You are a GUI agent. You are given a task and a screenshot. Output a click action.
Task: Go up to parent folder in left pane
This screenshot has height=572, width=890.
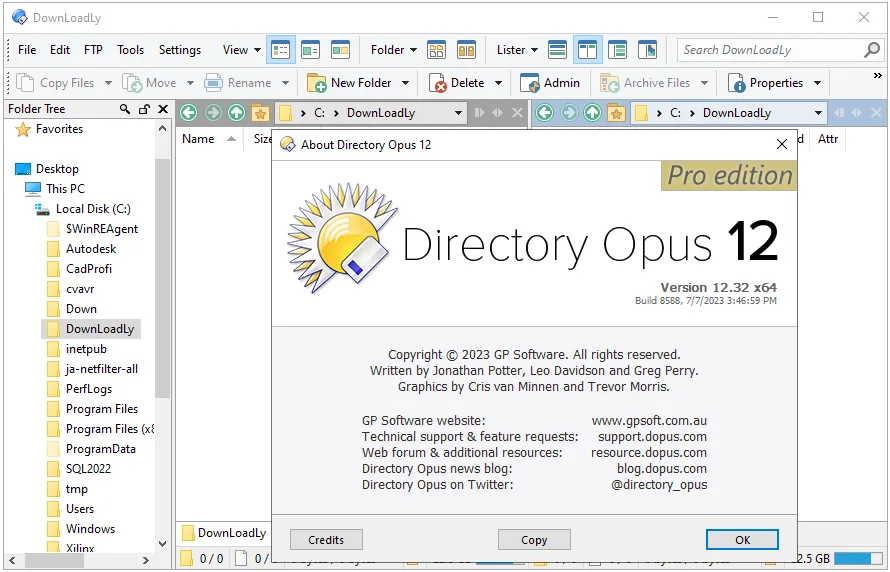pyautogui.click(x=236, y=113)
